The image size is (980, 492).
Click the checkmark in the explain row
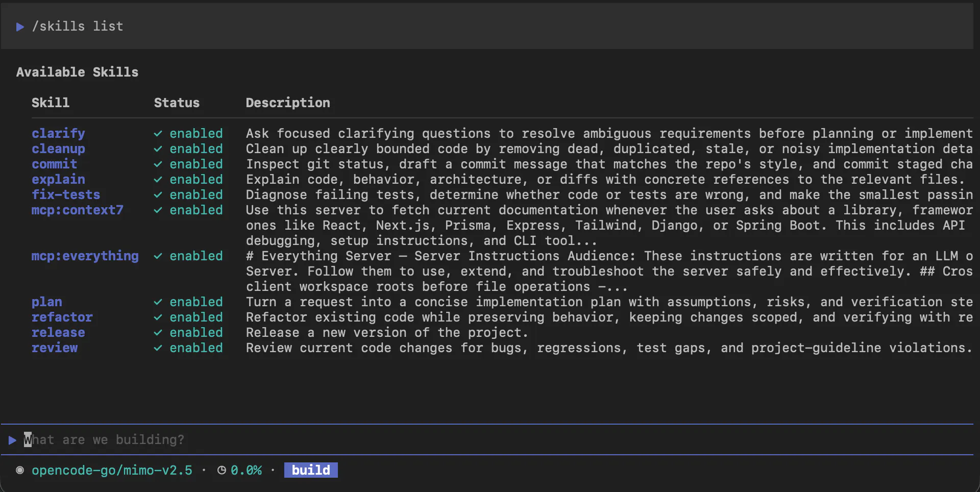158,180
